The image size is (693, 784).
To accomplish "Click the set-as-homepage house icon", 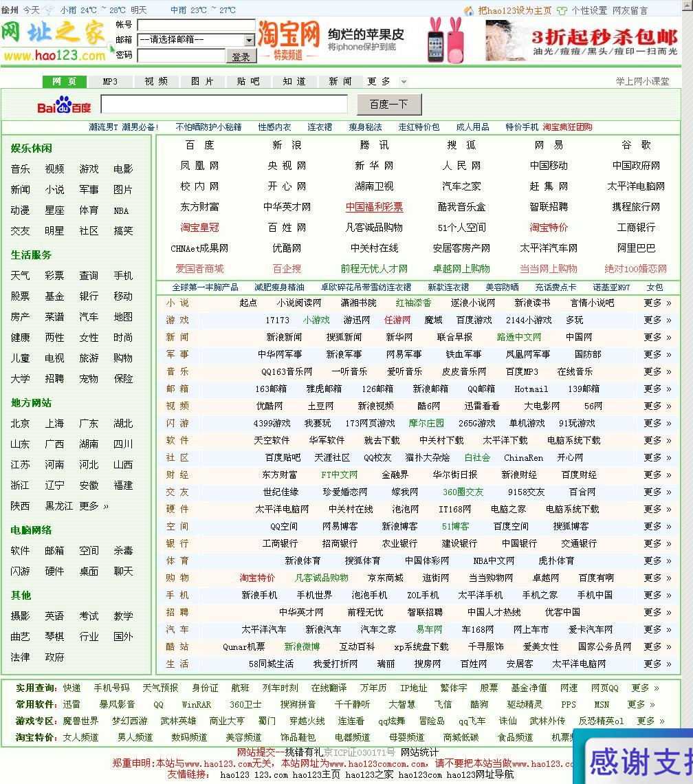I will coord(468,10).
